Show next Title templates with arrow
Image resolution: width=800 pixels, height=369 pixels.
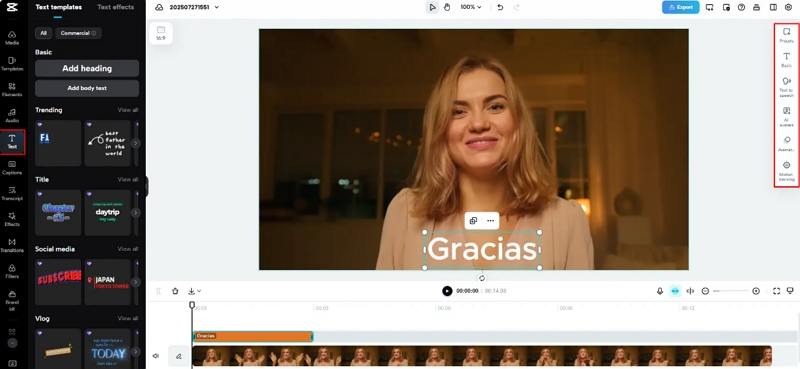[136, 213]
